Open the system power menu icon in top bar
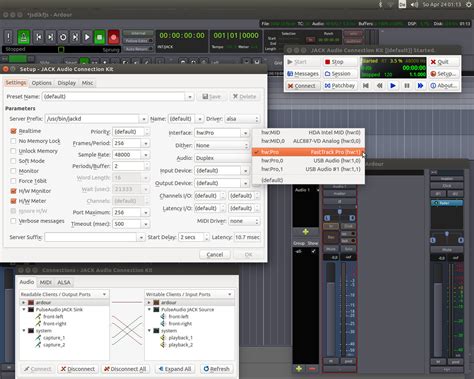Viewport: 474px width, 379px height. (468, 4)
